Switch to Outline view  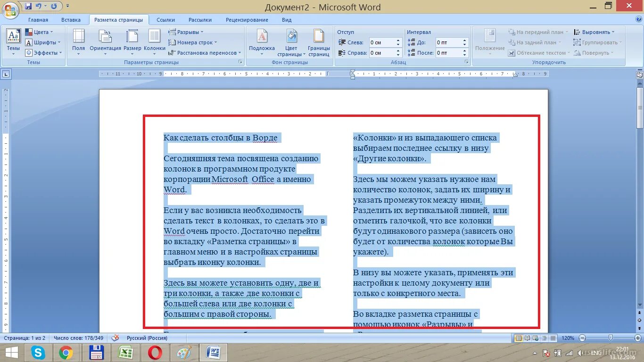click(x=543, y=338)
